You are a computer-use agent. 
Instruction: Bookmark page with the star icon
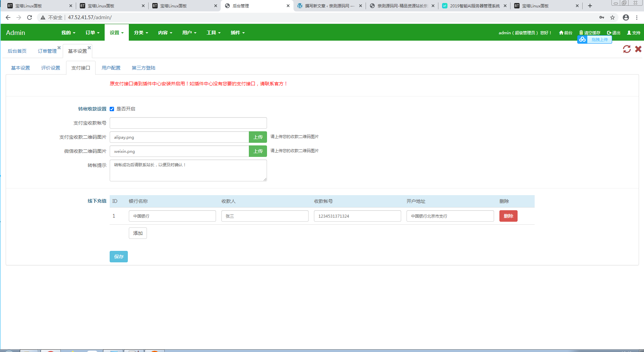[612, 17]
